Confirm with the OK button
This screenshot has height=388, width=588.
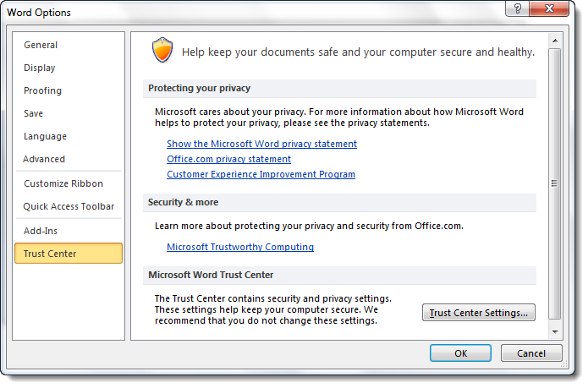[x=460, y=353]
